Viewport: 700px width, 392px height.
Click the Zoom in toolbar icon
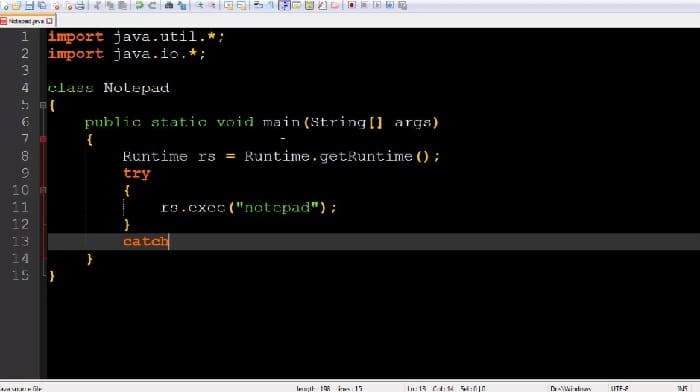click(200, 5)
